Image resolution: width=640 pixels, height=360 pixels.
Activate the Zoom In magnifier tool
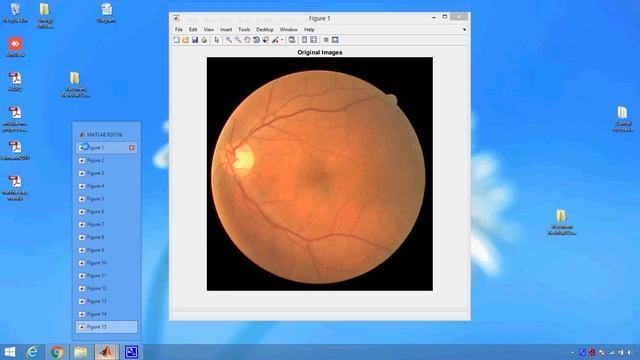229,40
